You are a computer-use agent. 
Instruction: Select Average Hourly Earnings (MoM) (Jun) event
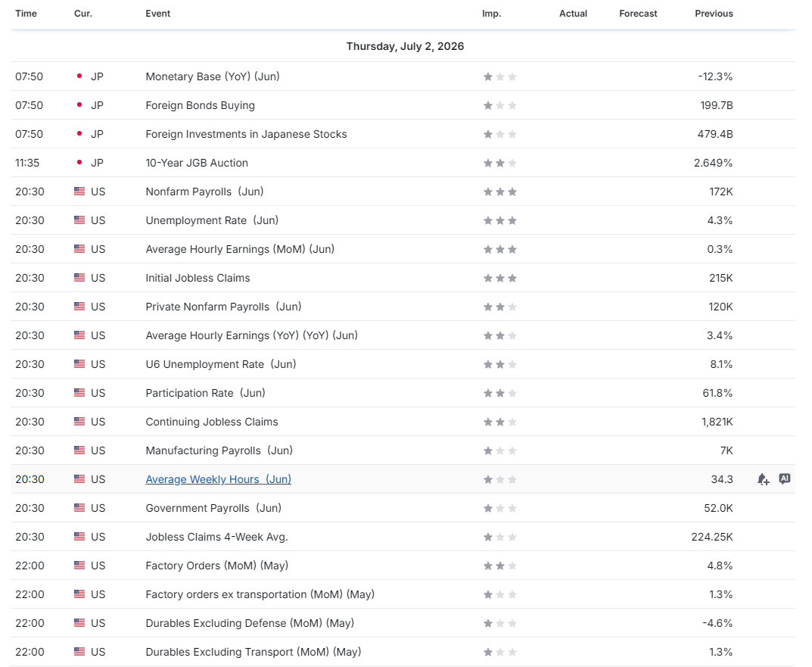click(x=240, y=249)
